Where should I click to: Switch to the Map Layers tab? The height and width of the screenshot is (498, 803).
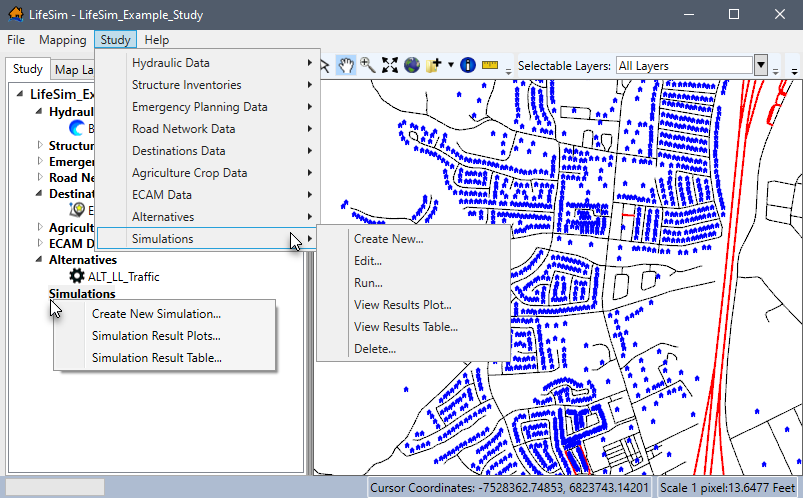point(73,70)
